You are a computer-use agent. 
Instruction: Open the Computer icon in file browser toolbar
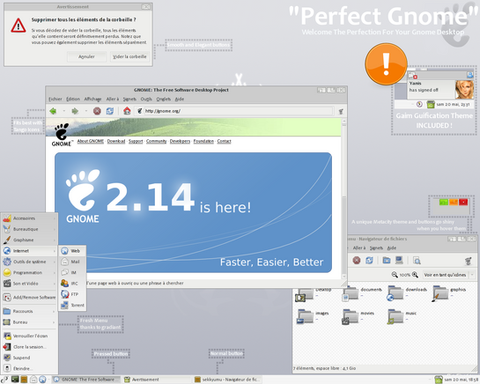399,260
